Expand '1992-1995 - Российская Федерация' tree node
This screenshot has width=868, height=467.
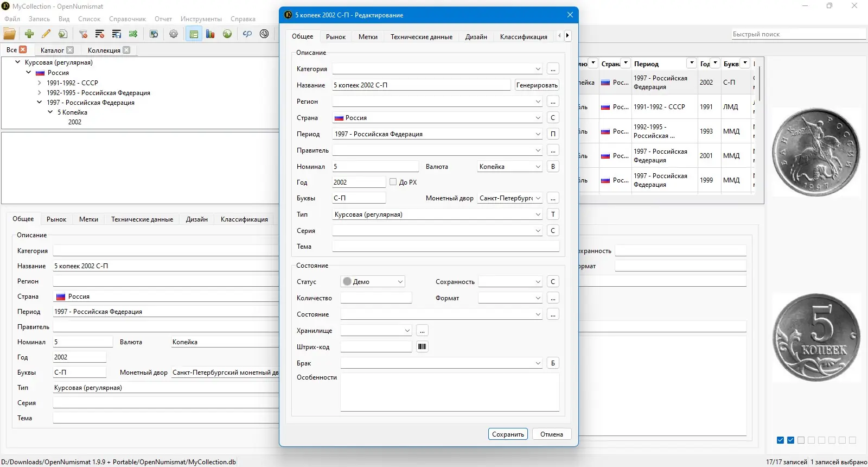coord(40,93)
